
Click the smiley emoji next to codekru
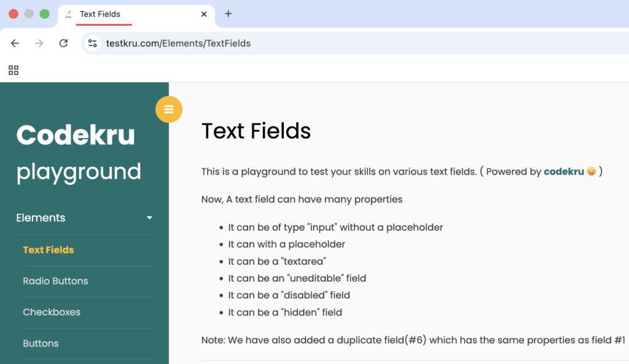590,172
